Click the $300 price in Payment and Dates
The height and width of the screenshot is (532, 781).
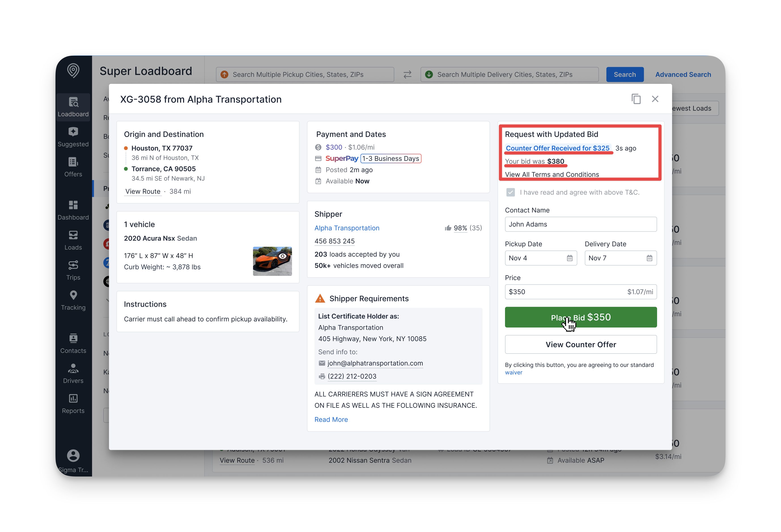(x=334, y=147)
